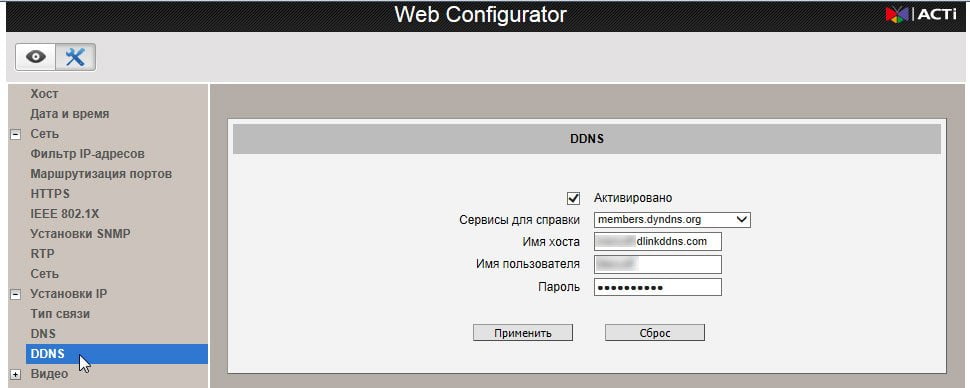Click the Сброс button
This screenshot has width=970, height=388.
coord(655,333)
